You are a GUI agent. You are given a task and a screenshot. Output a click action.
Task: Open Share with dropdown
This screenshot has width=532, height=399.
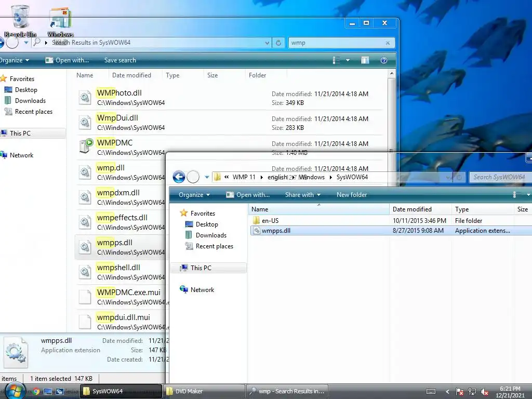coord(303,195)
